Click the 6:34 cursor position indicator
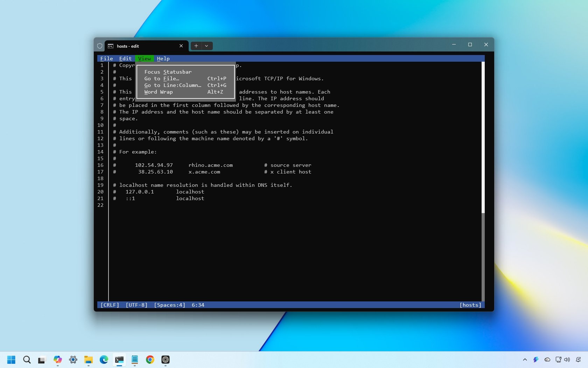Screen dimensions: 588x368 pos(198,305)
